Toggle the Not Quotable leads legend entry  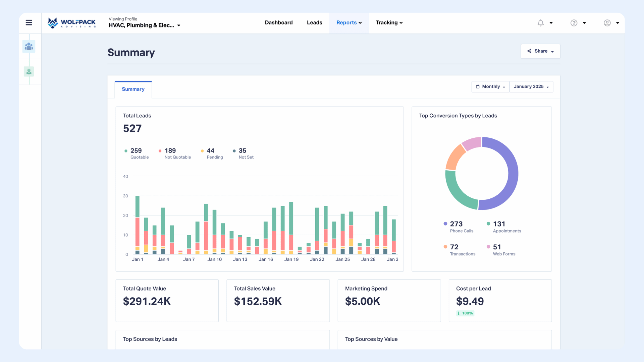(174, 153)
